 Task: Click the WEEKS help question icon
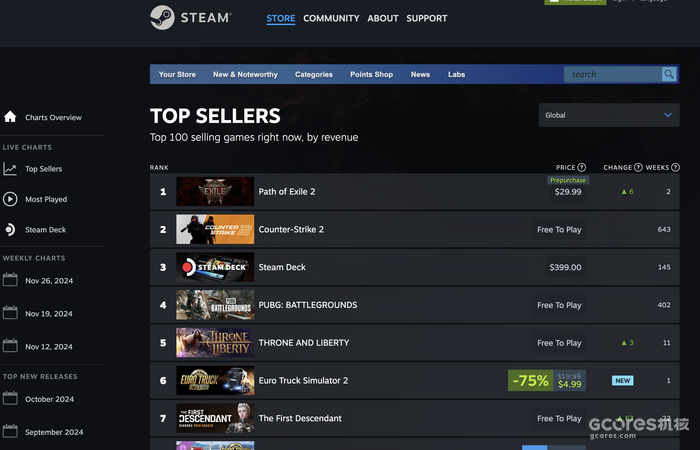(675, 167)
